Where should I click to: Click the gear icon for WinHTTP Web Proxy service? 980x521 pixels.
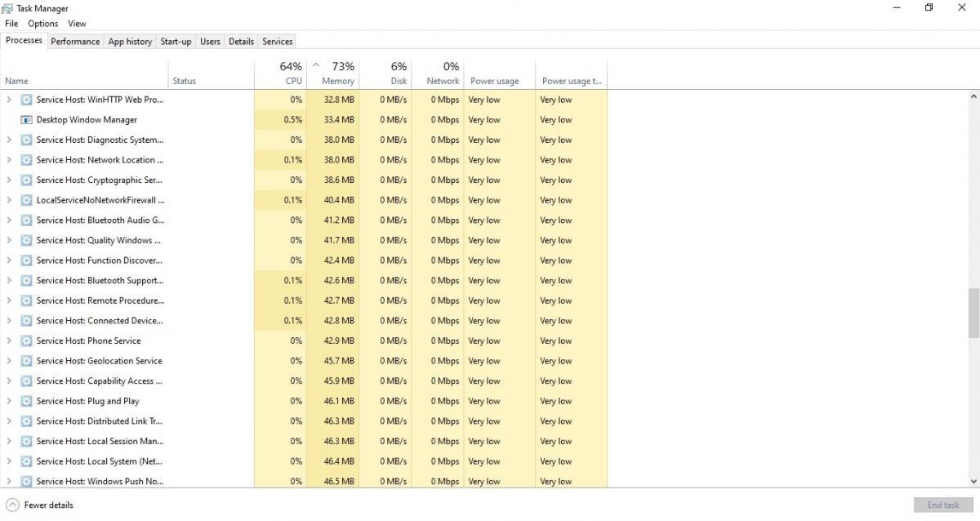pos(26,100)
